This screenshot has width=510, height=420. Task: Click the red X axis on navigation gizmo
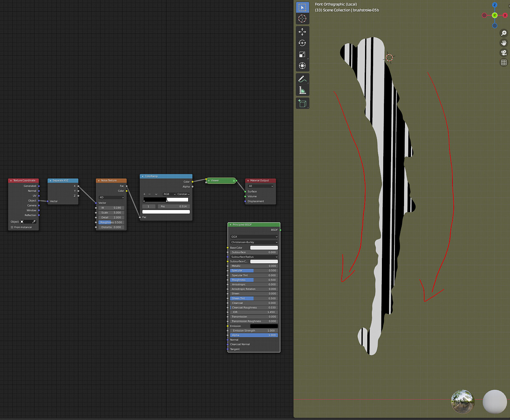pyautogui.click(x=505, y=15)
